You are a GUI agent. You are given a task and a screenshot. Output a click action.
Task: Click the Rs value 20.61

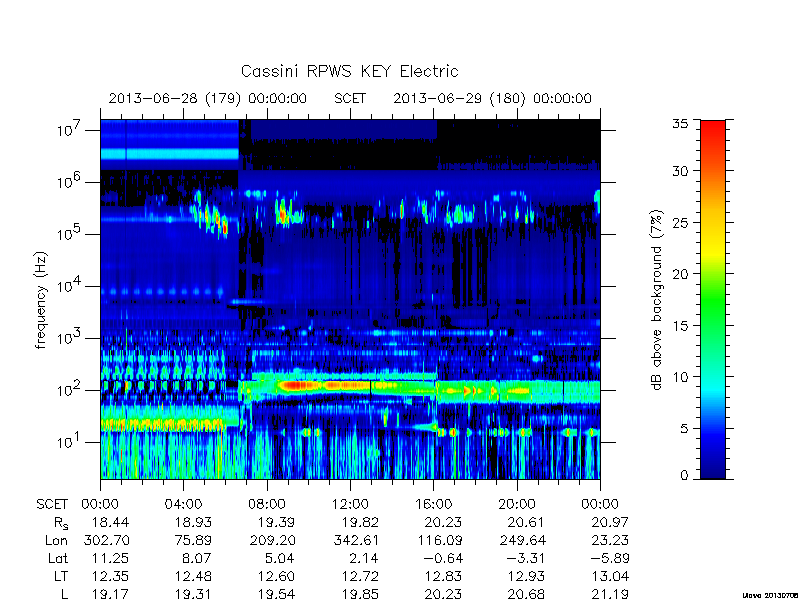tap(525, 522)
